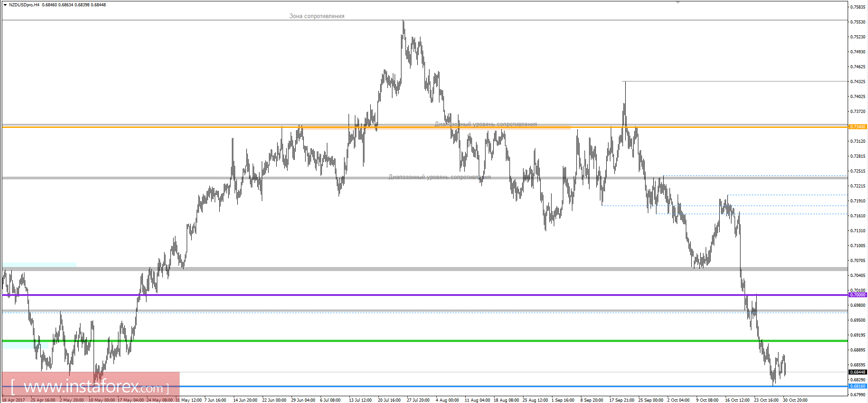
Task: Open the www.instaforex.com watermark link
Action: [90, 387]
